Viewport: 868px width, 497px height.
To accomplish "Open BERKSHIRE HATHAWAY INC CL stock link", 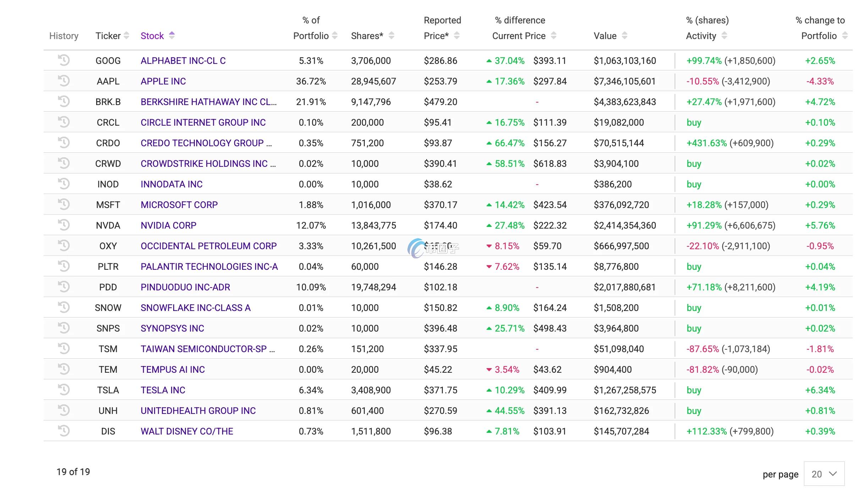I will coord(209,102).
